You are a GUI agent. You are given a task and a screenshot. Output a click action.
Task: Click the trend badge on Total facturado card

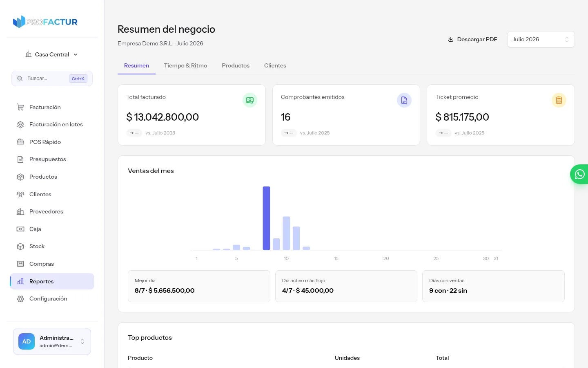point(134,133)
